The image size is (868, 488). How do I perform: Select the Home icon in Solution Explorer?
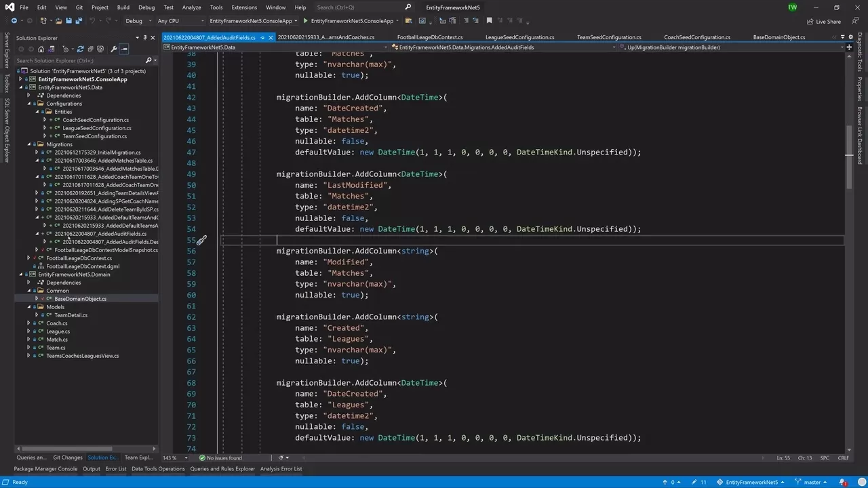[x=41, y=49]
